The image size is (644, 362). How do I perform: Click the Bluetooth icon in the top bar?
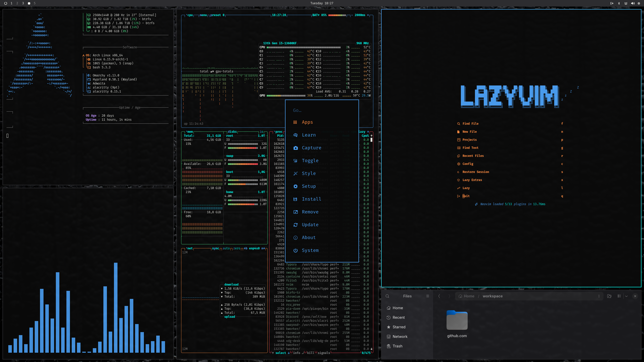click(x=619, y=3)
